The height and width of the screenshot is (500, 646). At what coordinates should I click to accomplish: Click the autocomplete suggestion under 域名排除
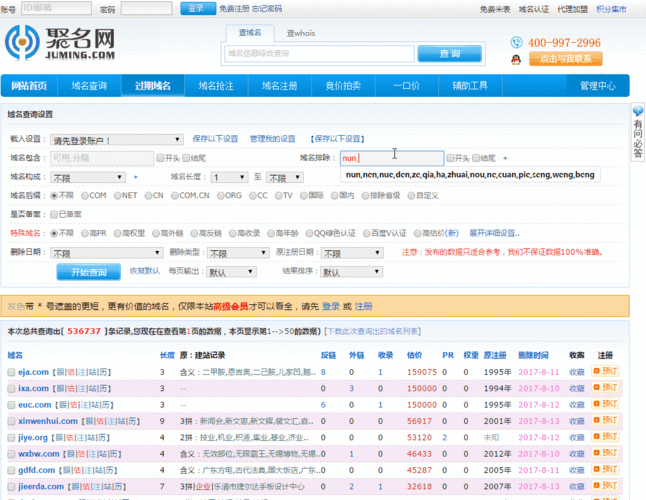(x=470, y=175)
